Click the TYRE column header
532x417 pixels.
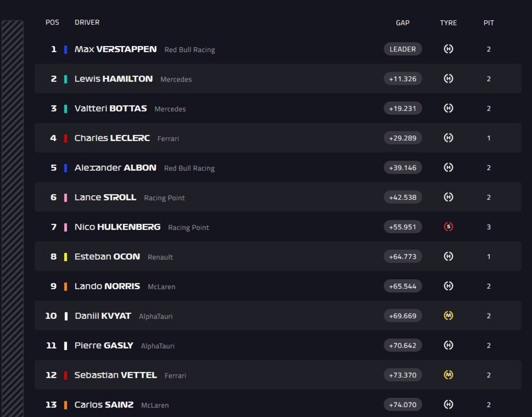(x=448, y=23)
